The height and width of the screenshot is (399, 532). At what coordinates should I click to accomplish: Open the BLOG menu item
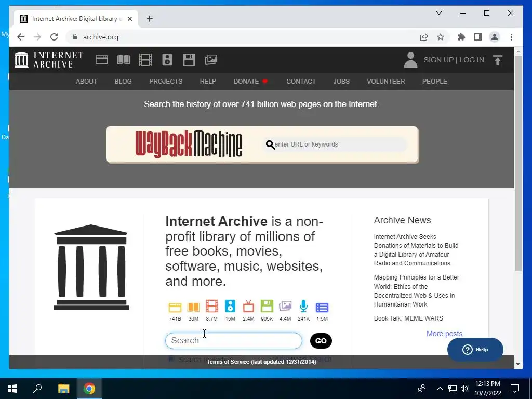(x=123, y=82)
